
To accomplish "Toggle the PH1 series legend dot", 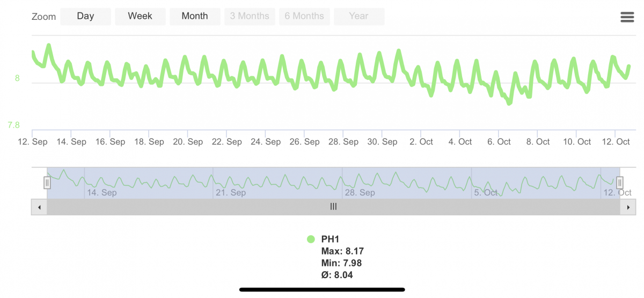I will tap(311, 239).
